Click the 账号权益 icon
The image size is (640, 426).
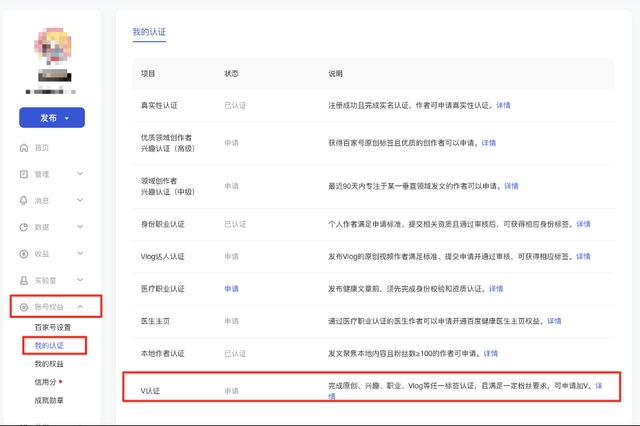point(24,307)
